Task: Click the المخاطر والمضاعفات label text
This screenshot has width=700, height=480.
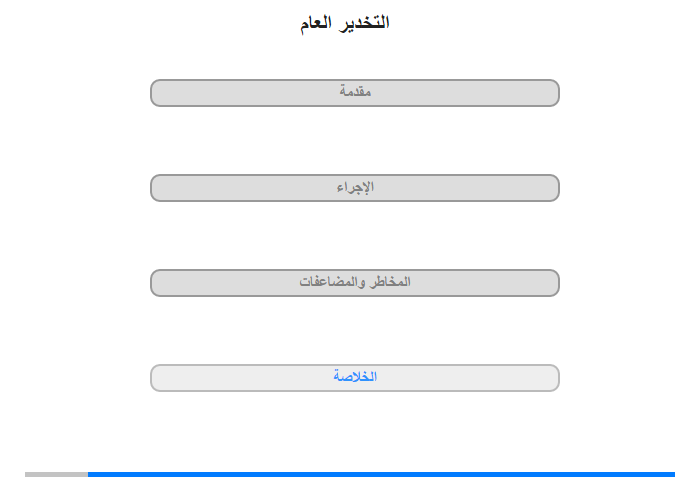Action: [x=355, y=282]
